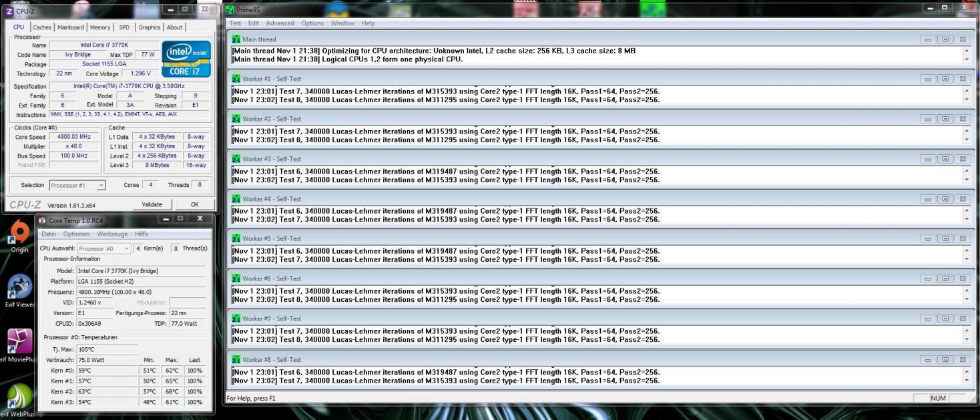Click the Worker #7 Self-Test window icon

(236, 319)
